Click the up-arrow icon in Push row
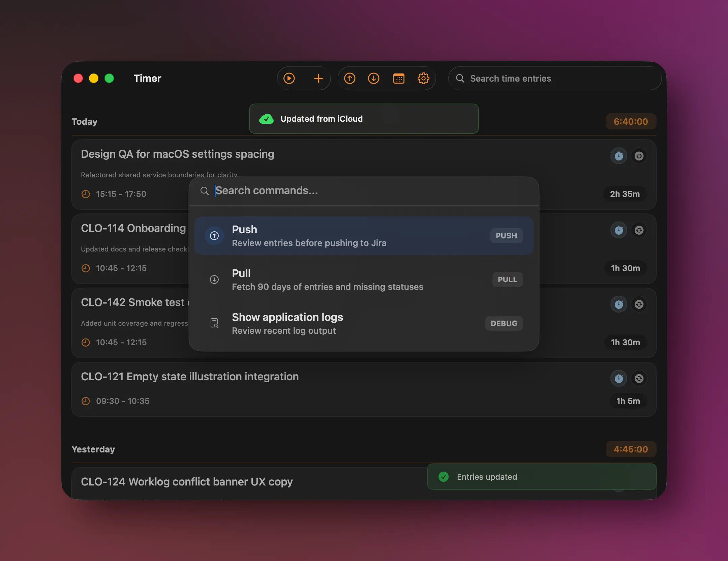 coord(214,236)
